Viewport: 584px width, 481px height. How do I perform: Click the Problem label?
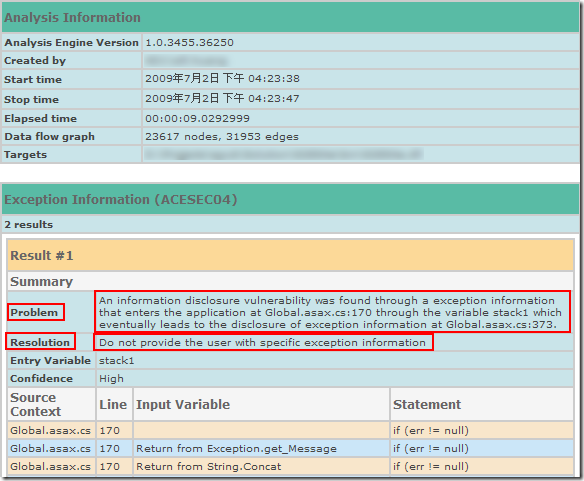(34, 312)
